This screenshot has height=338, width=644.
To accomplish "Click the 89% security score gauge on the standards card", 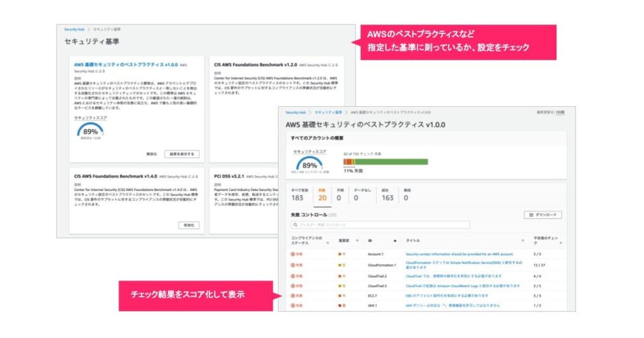I will click(90, 131).
